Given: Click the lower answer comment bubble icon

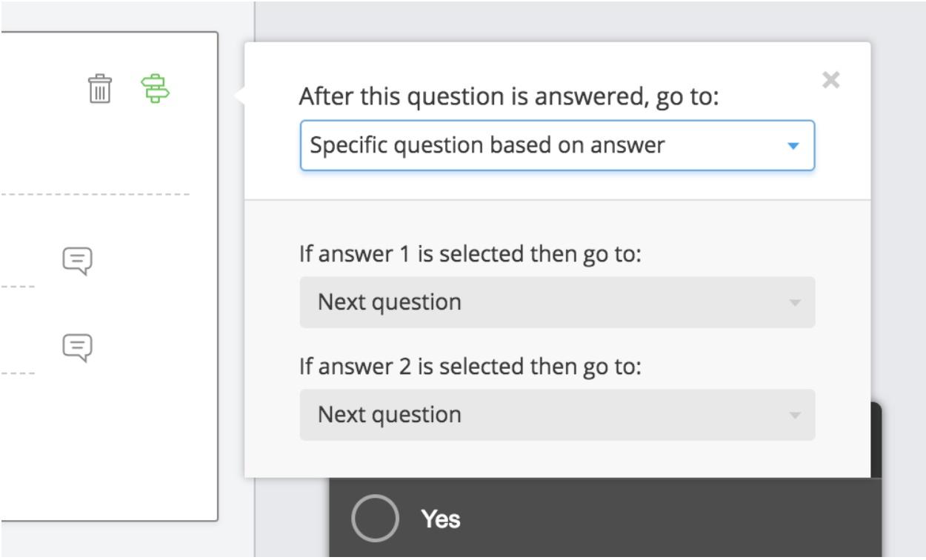Looking at the screenshot, I should point(78,347).
